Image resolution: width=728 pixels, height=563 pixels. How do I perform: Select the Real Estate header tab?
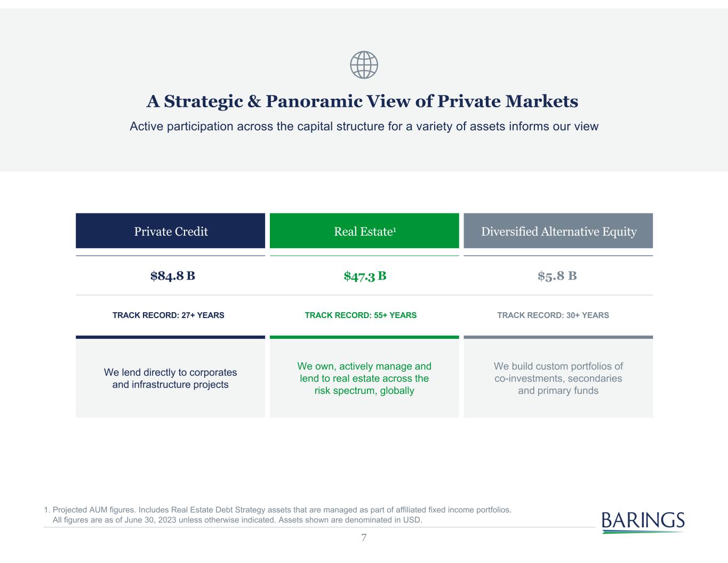click(x=364, y=231)
